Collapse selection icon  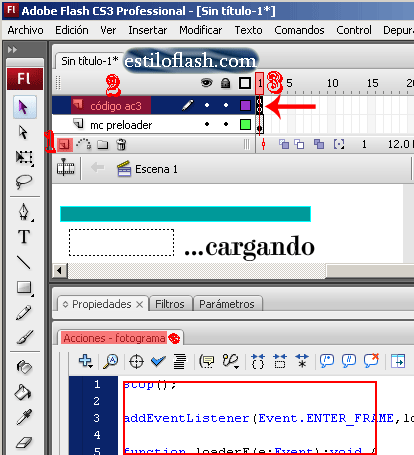click(x=280, y=361)
